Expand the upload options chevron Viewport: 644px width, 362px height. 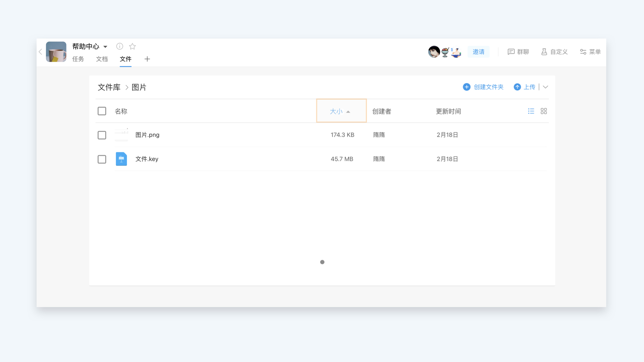(x=545, y=87)
